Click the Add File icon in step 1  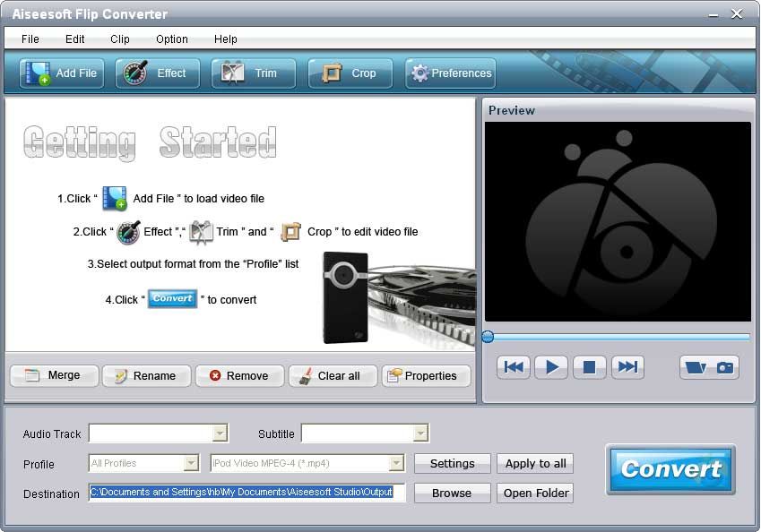click(x=115, y=198)
